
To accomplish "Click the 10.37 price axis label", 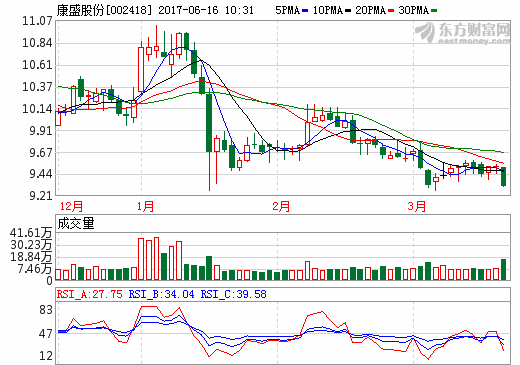I will click(37, 87).
